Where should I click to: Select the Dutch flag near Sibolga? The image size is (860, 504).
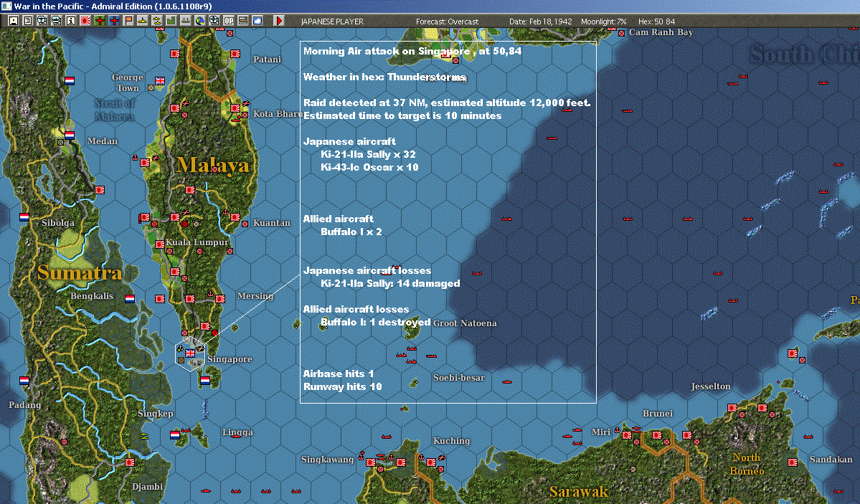point(24,217)
